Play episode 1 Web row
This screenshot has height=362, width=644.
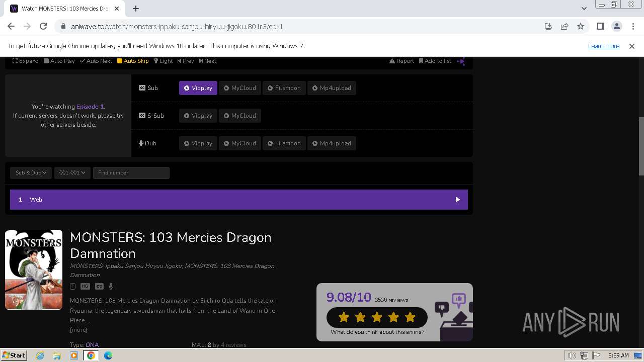point(239,200)
